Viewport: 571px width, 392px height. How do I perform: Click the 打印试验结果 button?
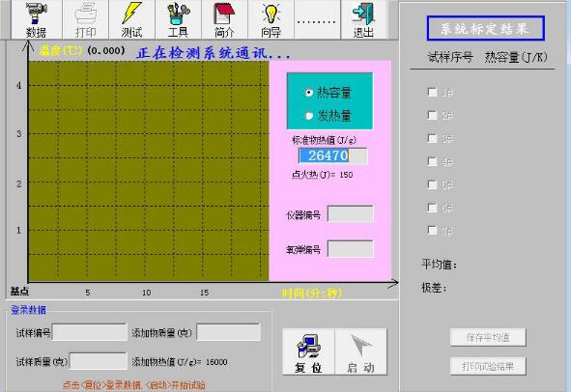point(488,366)
